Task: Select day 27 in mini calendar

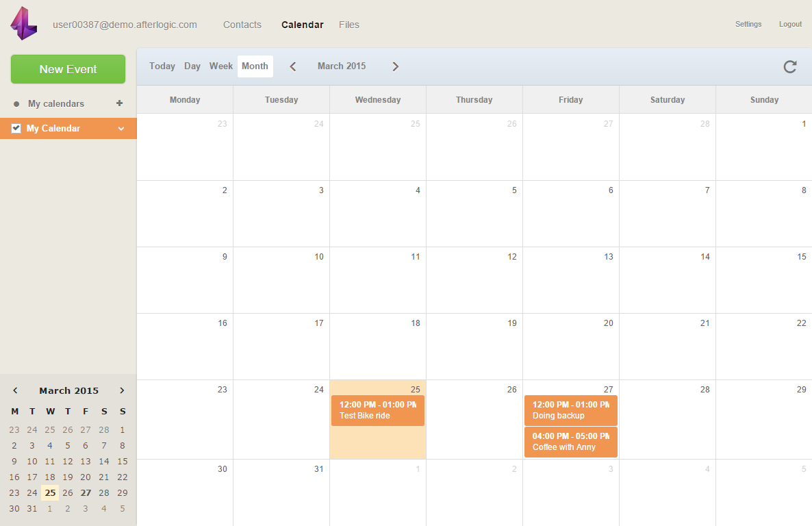Action: (x=86, y=492)
